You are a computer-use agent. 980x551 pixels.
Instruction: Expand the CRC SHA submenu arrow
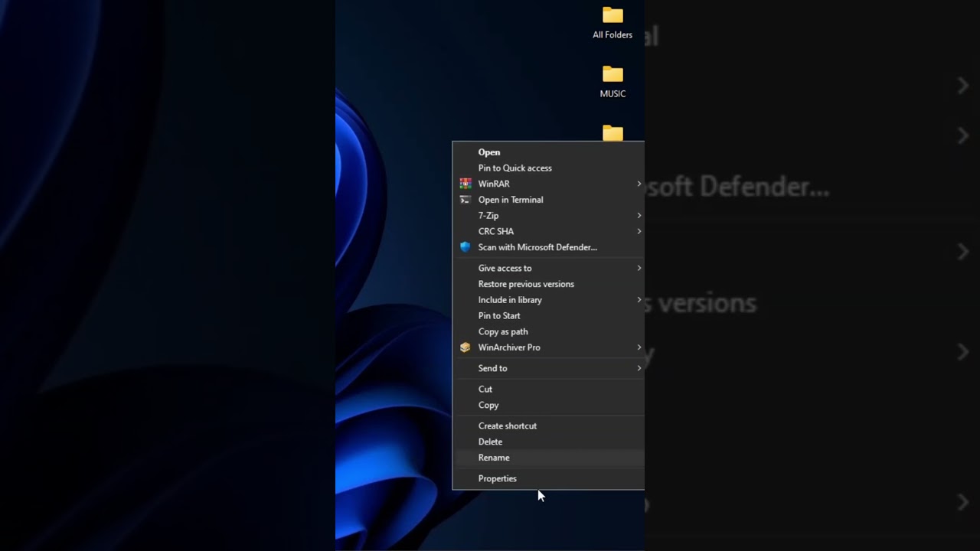click(639, 231)
